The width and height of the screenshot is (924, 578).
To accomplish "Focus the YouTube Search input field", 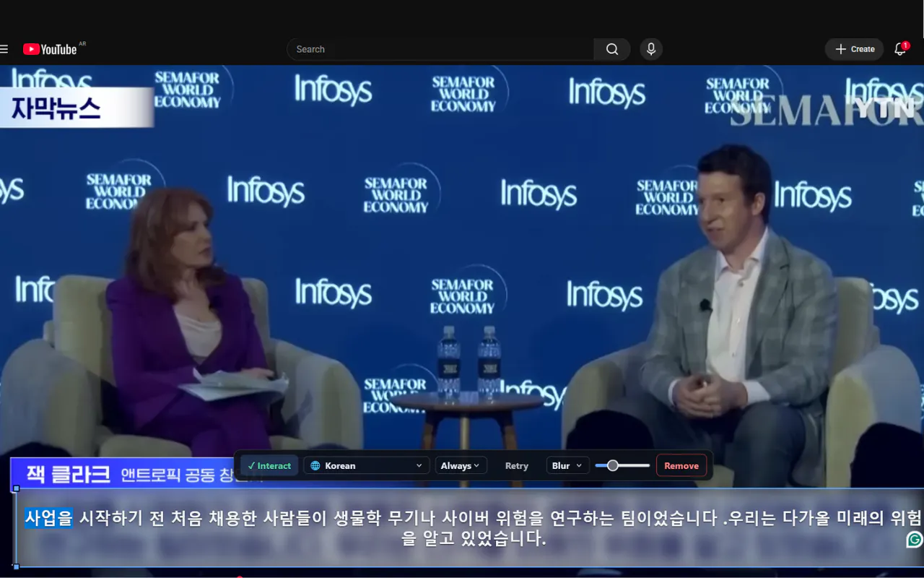I will coord(440,49).
